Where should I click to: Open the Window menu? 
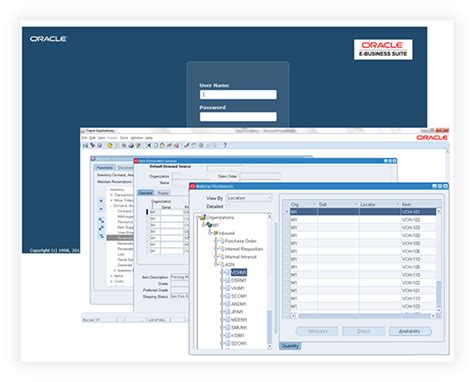point(137,138)
